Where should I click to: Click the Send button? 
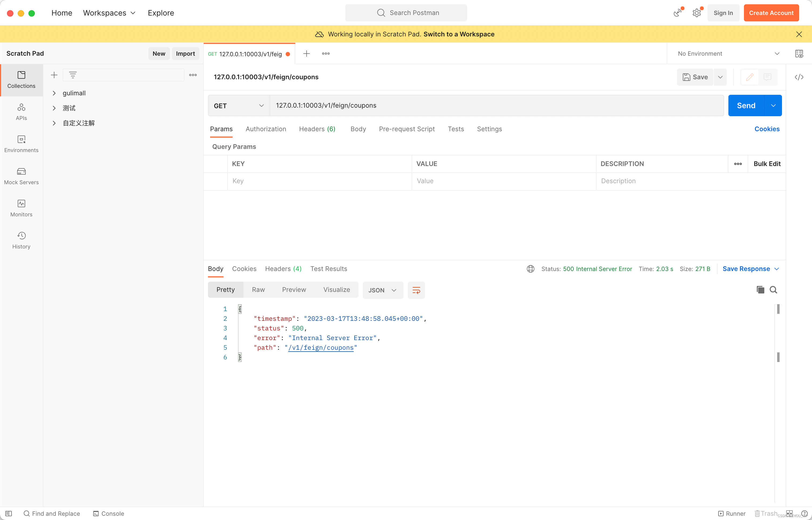click(746, 106)
